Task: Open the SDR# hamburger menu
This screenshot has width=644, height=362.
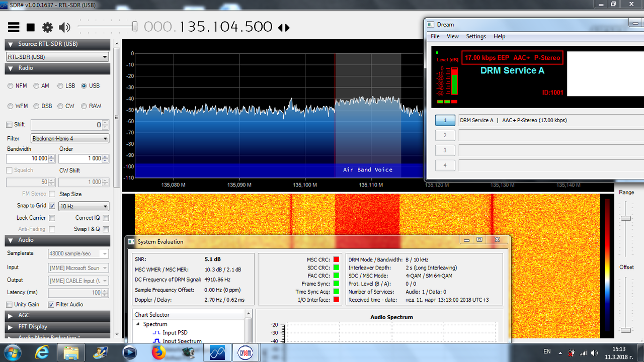Action: (14, 27)
